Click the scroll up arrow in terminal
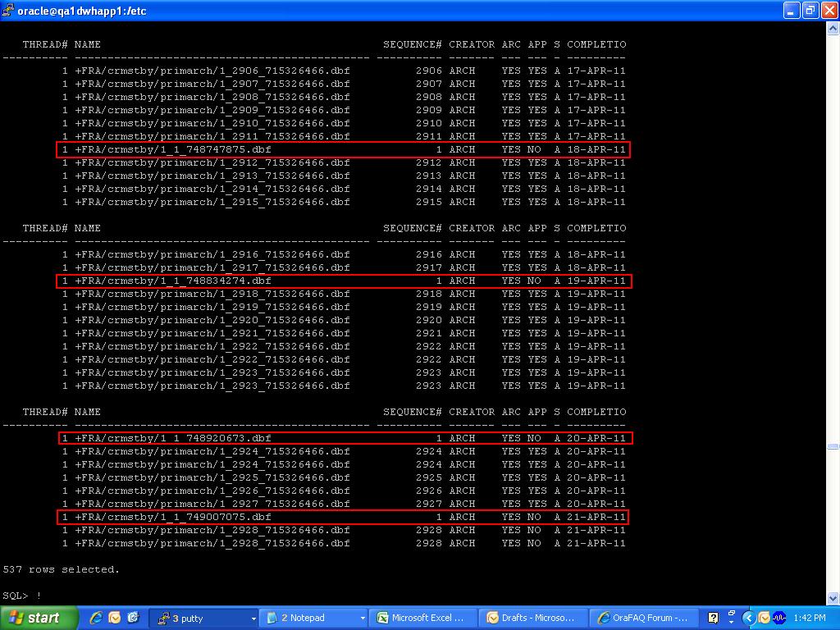 click(833, 29)
